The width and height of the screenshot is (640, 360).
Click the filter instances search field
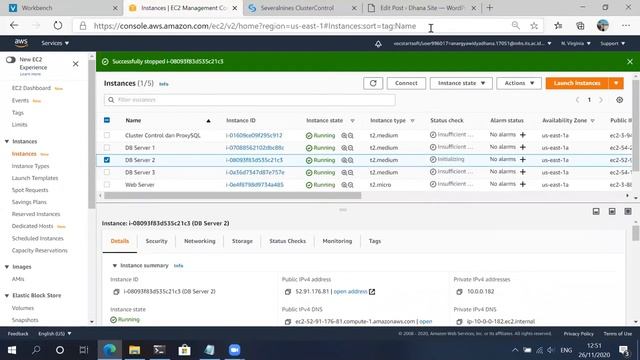pyautogui.click(x=250, y=100)
